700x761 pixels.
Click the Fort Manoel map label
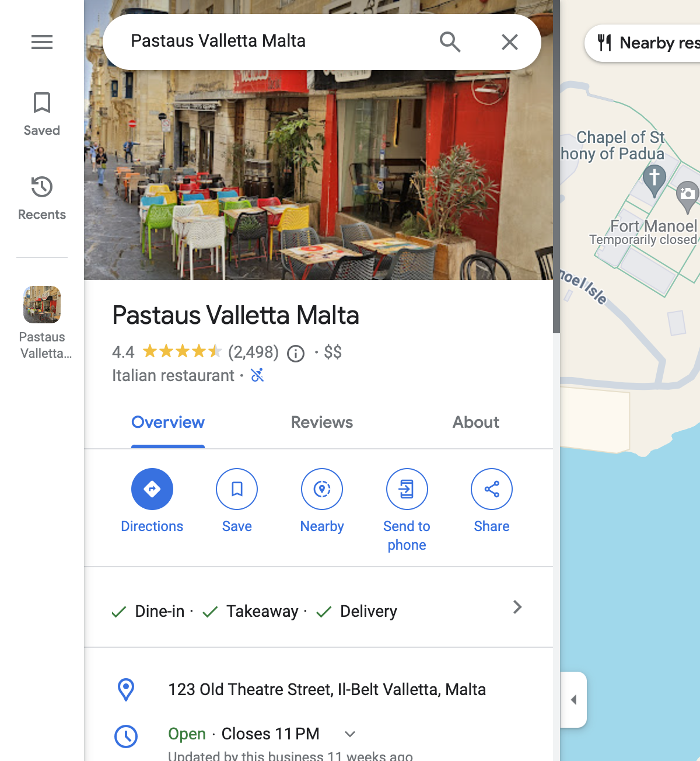click(x=653, y=226)
